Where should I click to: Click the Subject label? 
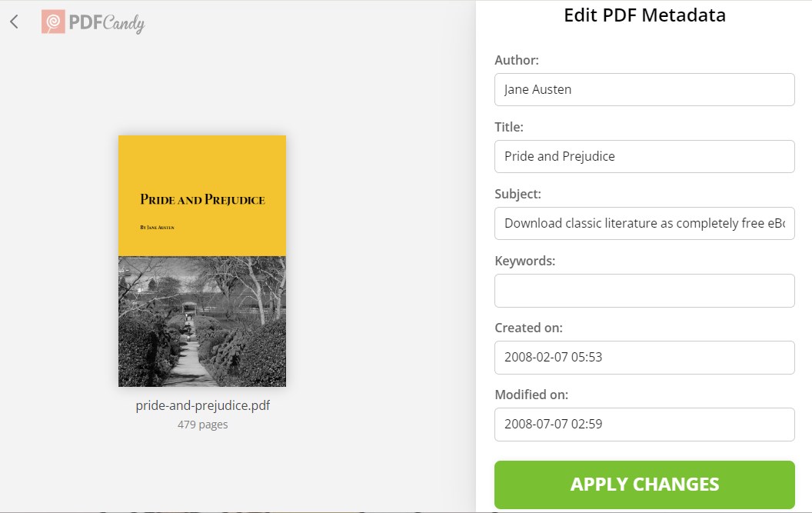point(517,194)
